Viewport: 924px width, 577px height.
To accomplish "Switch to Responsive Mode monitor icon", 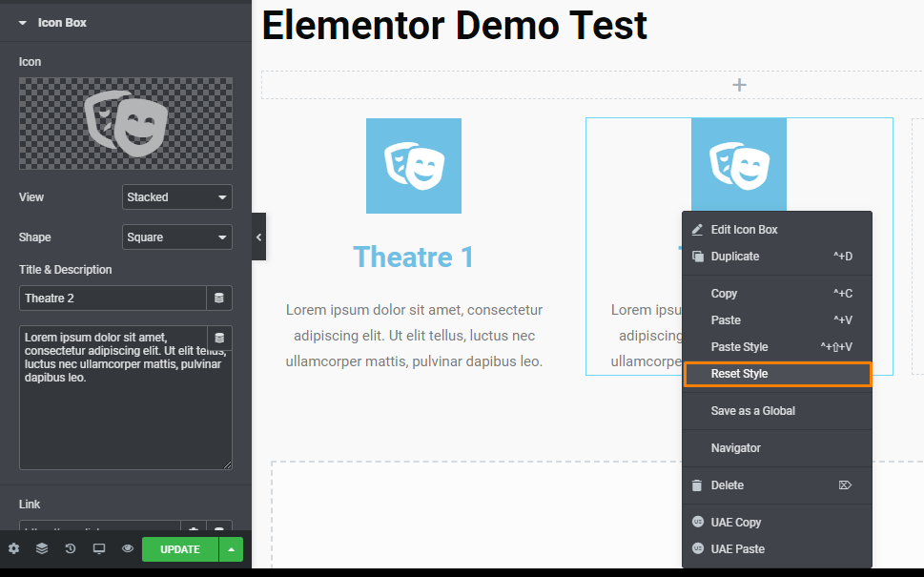I will 99,548.
